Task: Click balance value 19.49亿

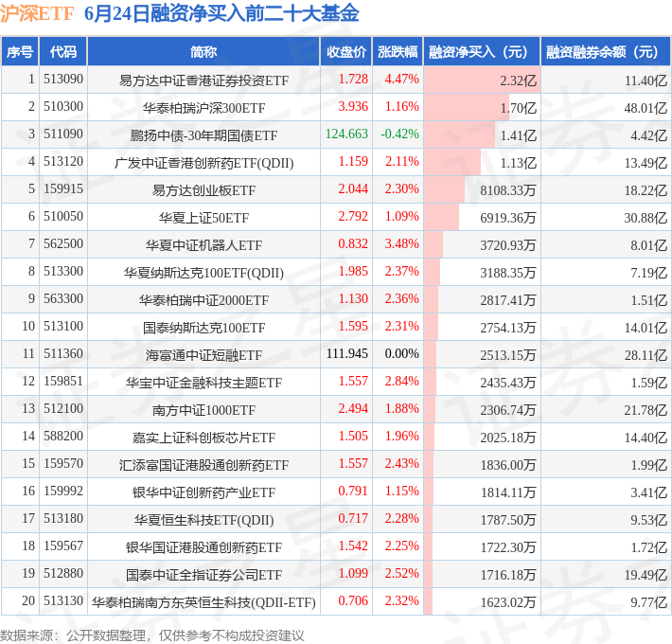Action: pos(645,574)
